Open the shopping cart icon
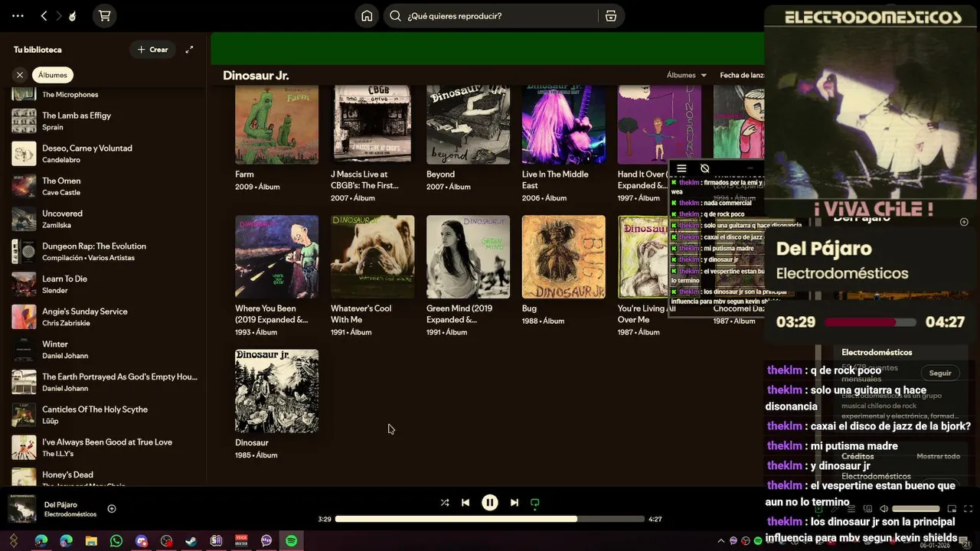Screen dimensions: 980x551 tap(105, 15)
